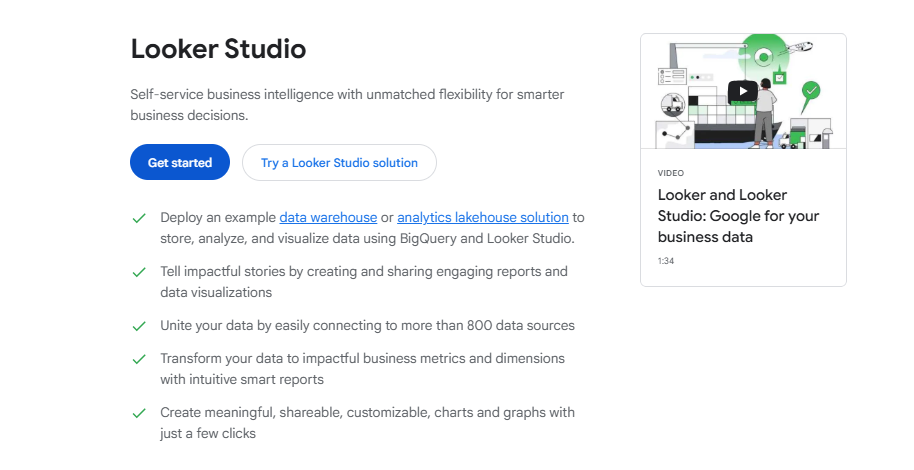Screen dimensions: 914x470
Task: Click the VIDEO label on the card
Action: (671, 173)
